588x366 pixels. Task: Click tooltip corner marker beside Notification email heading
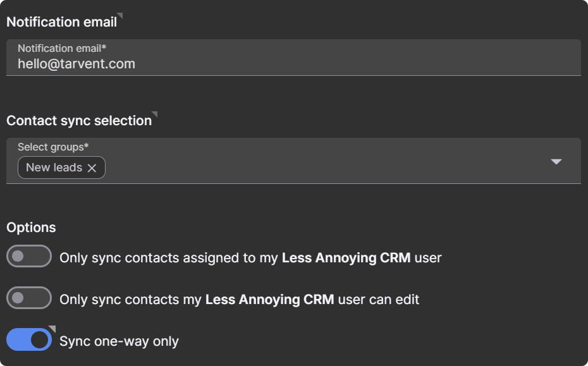(x=120, y=16)
